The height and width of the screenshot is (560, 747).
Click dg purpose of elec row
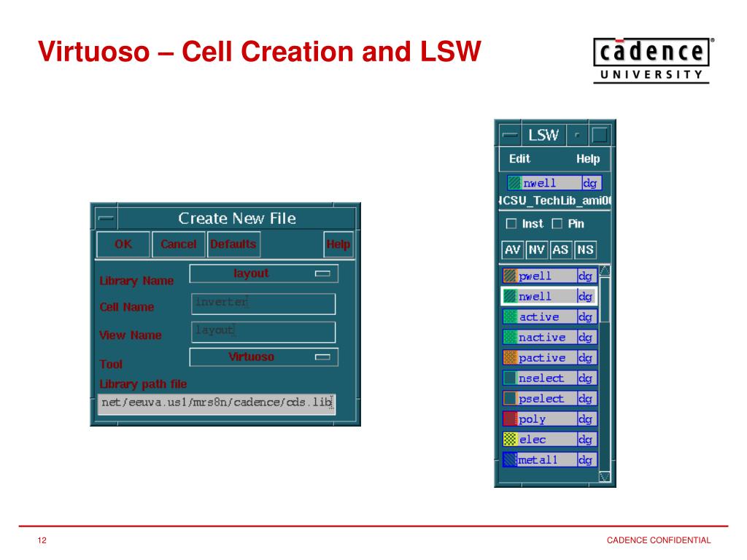[586, 440]
